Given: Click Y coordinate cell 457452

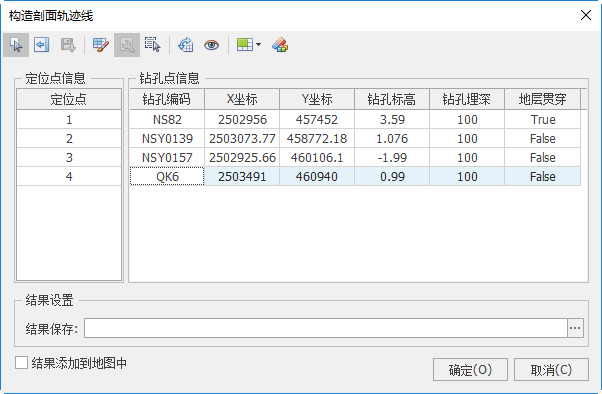Looking at the screenshot, I should click(317, 119).
